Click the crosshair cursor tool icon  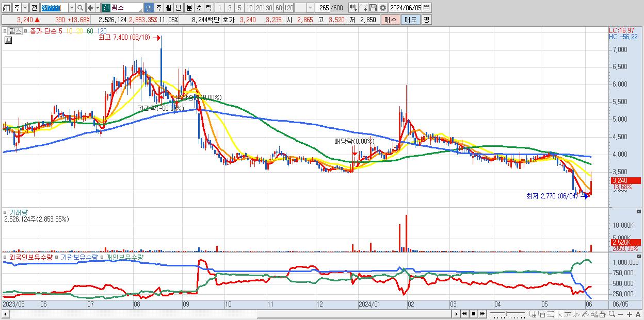tap(559, 314)
